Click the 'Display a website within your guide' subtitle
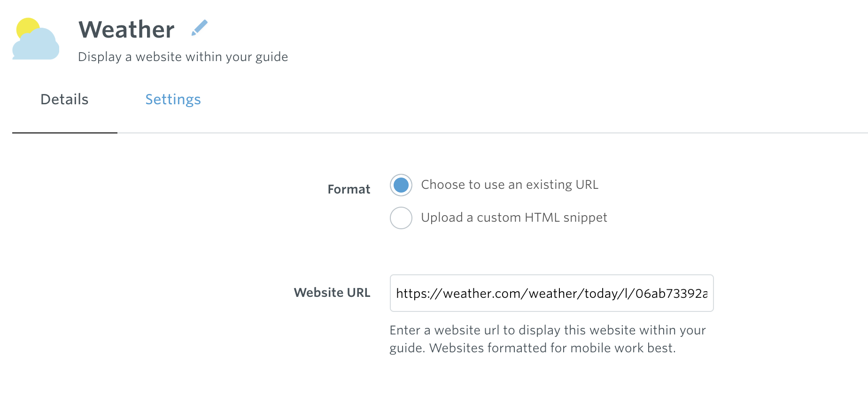868x419 pixels. [183, 57]
